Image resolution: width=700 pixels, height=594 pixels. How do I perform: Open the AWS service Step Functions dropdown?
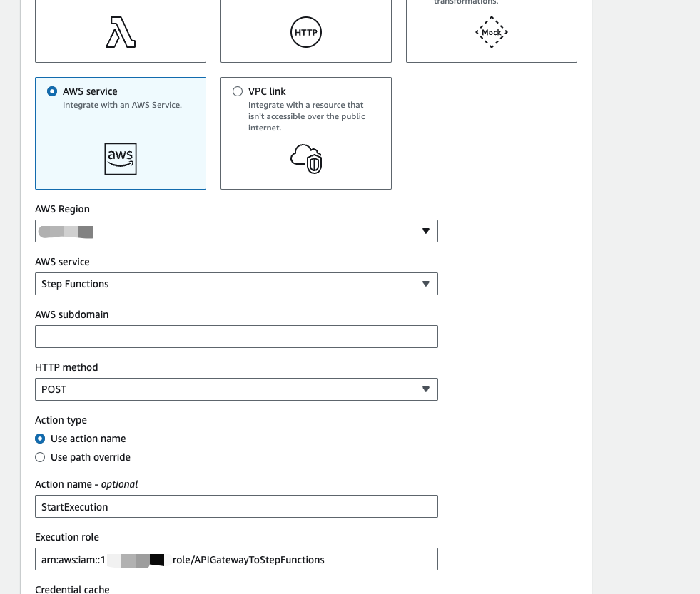click(237, 284)
